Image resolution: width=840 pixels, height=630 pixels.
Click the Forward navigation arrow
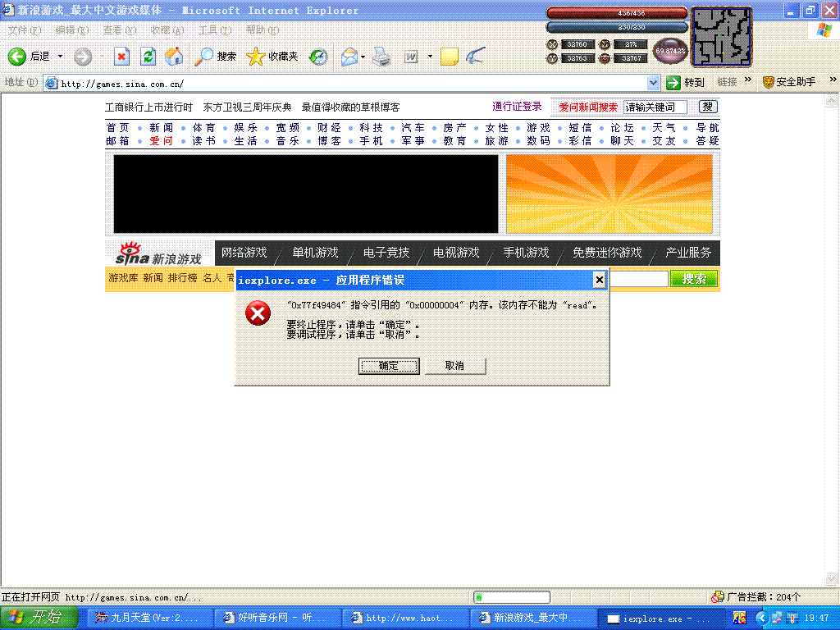point(83,57)
